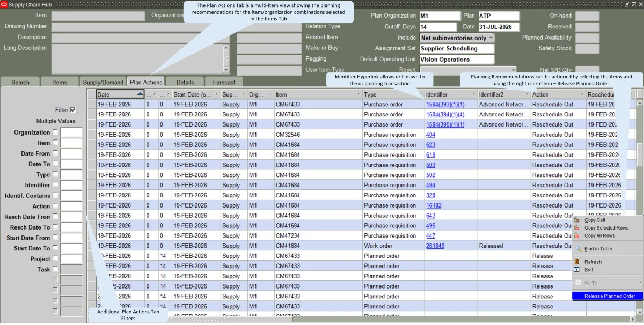The height and width of the screenshot is (325, 644).
Task: Enable the Date From filter checkbox
Action: point(55,153)
